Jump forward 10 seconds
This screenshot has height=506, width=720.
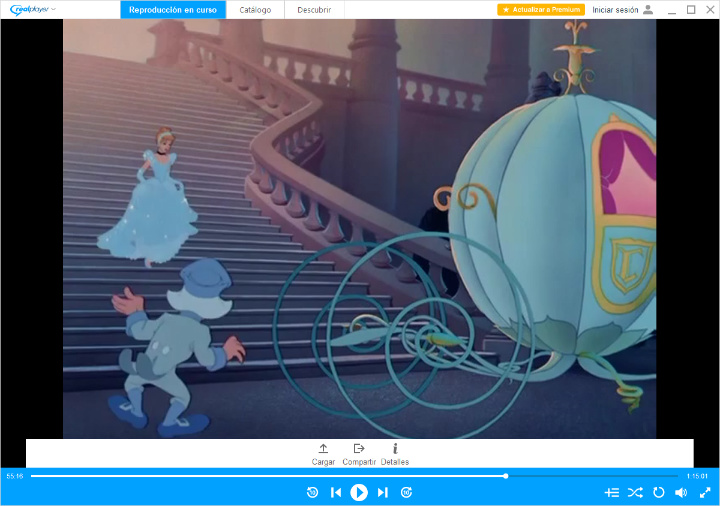(x=406, y=492)
